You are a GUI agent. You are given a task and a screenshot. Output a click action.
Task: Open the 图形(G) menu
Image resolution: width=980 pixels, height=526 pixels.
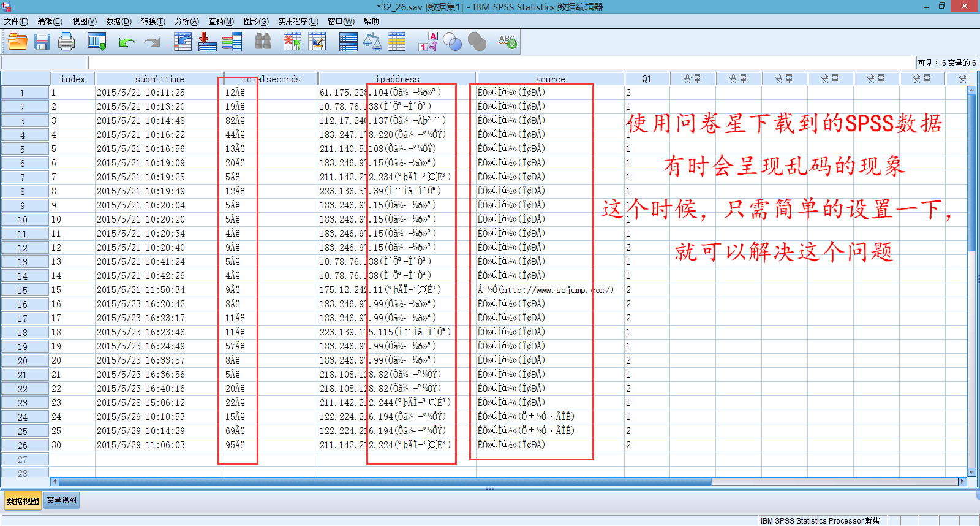(x=256, y=21)
